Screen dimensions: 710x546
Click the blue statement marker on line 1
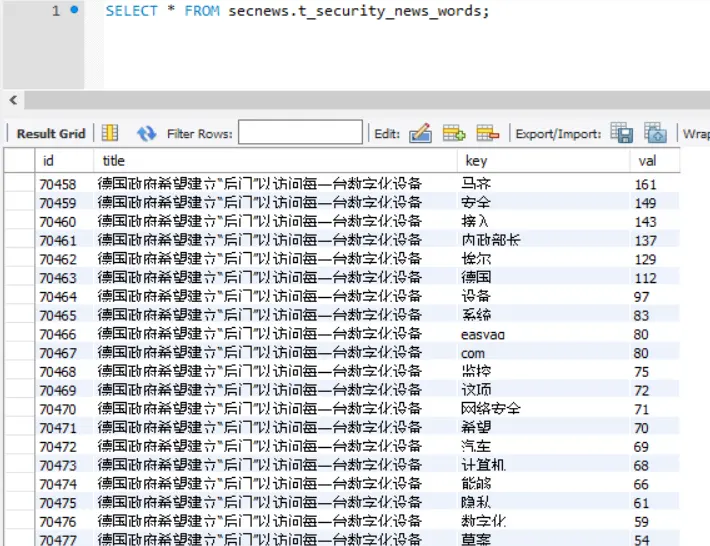pos(74,10)
